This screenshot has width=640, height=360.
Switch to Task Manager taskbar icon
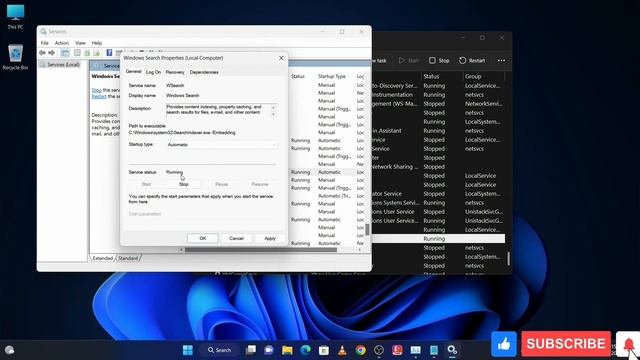click(416, 350)
